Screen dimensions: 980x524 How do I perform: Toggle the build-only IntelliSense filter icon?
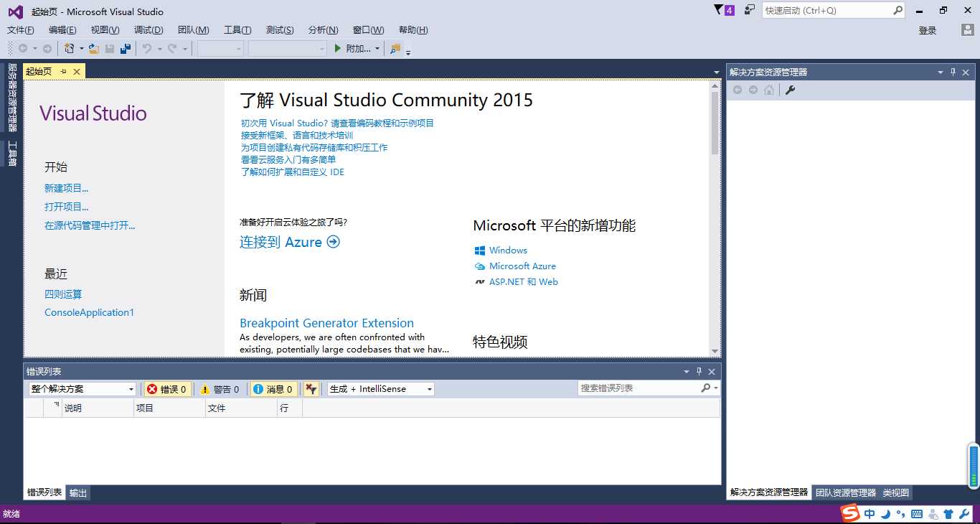(x=311, y=389)
